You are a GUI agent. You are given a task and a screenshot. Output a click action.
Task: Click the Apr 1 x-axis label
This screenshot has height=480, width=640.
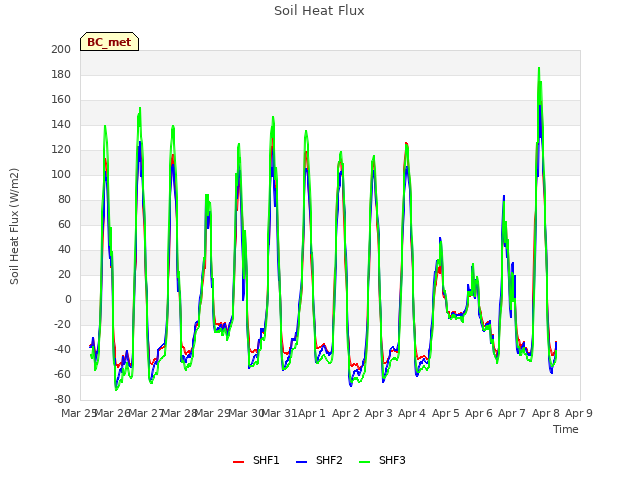coord(312,413)
